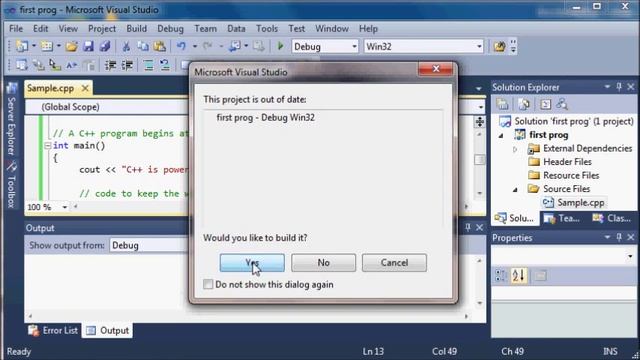The height and width of the screenshot is (360, 640).
Task: Click the Decrease Indent icon
Action: 110,65
